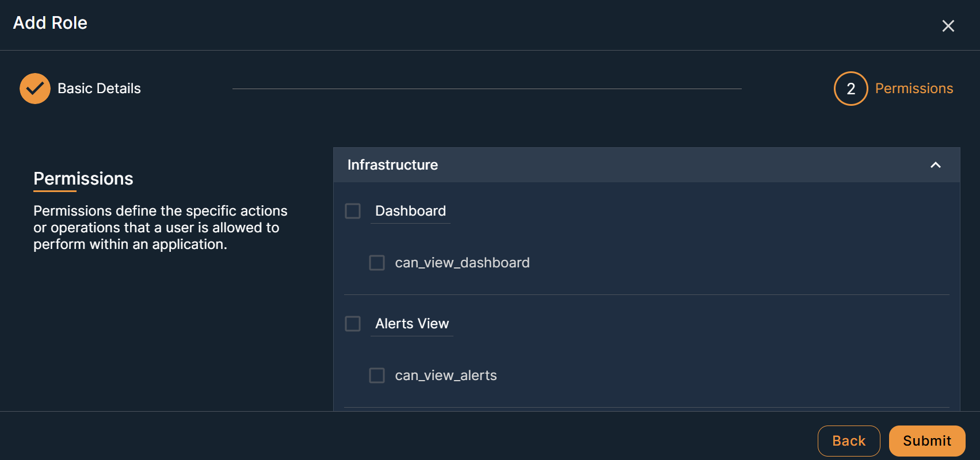Click the orange checkmark step icon
This screenshot has height=460, width=980.
35,89
